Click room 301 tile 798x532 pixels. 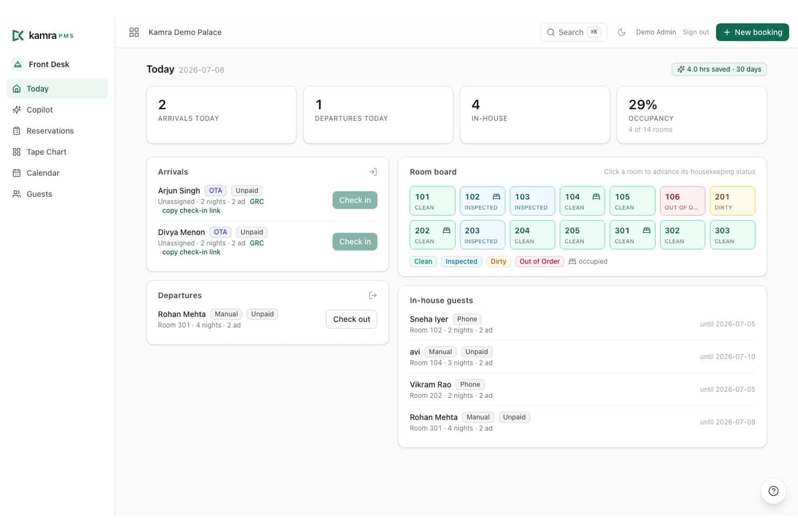click(632, 234)
